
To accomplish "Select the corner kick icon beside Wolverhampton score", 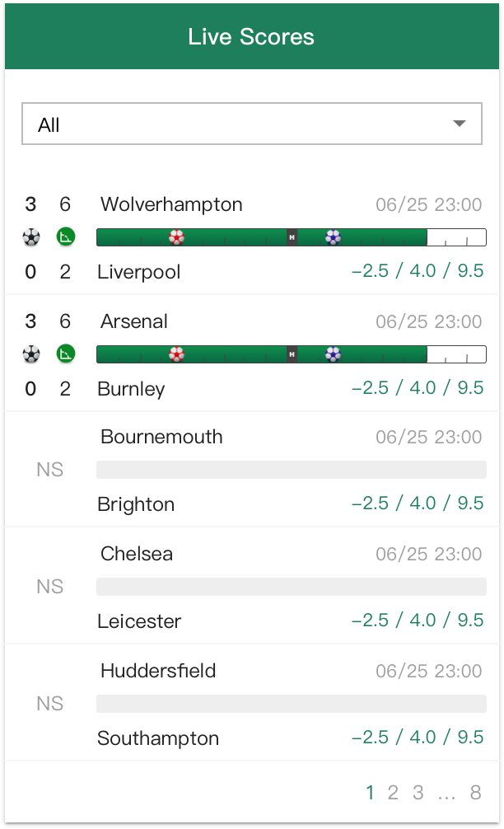I will click(65, 237).
